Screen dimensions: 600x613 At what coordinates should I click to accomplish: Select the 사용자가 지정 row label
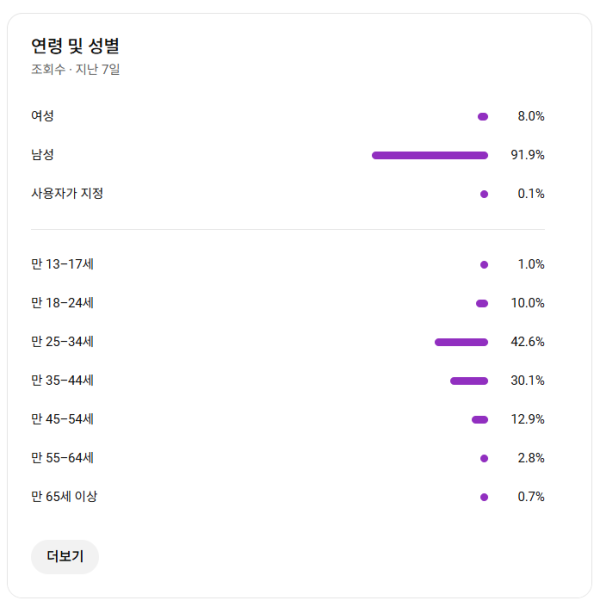67,194
